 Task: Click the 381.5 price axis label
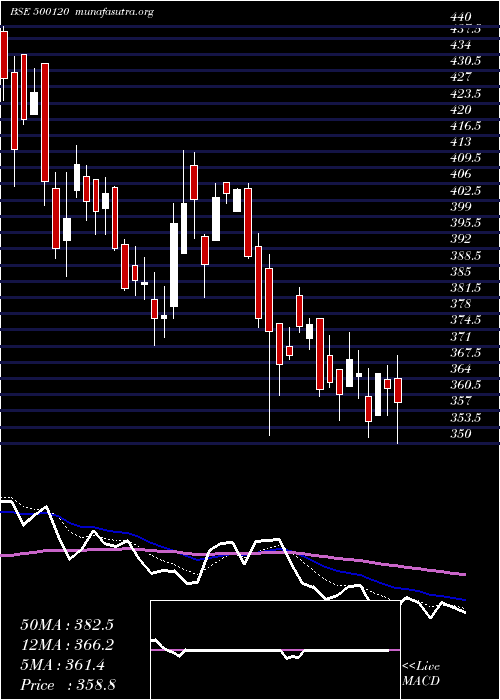[x=466, y=287]
